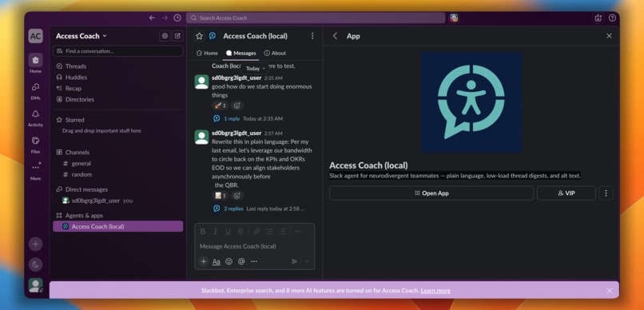Open the Today date dropdown
The height and width of the screenshot is (310, 644).
255,69
